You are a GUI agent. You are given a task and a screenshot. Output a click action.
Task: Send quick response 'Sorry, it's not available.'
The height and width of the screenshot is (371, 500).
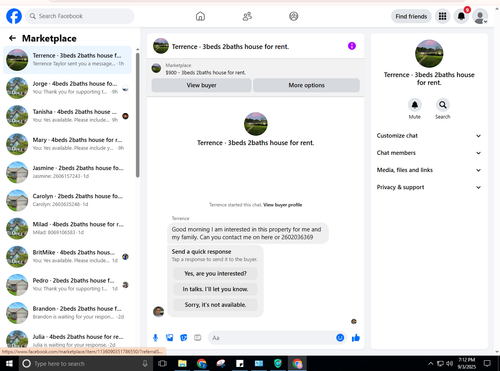[x=215, y=305]
